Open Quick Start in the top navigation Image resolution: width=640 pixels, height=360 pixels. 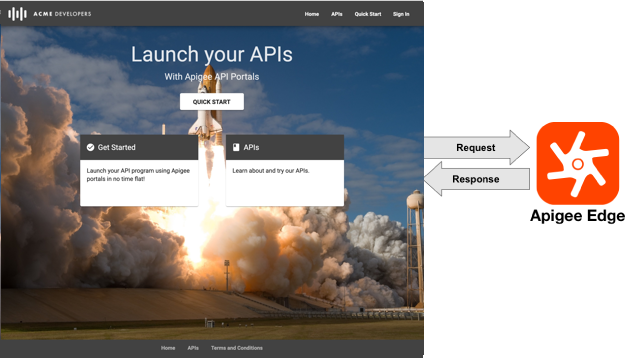[368, 14]
